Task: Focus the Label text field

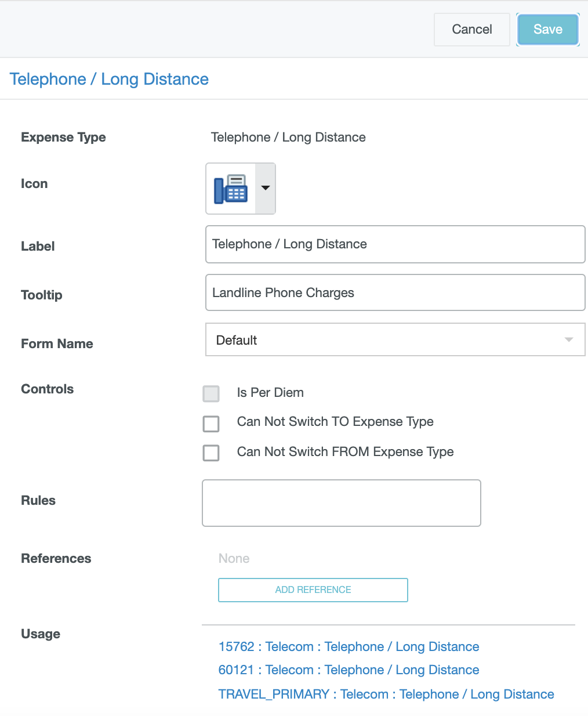Action: click(x=394, y=244)
